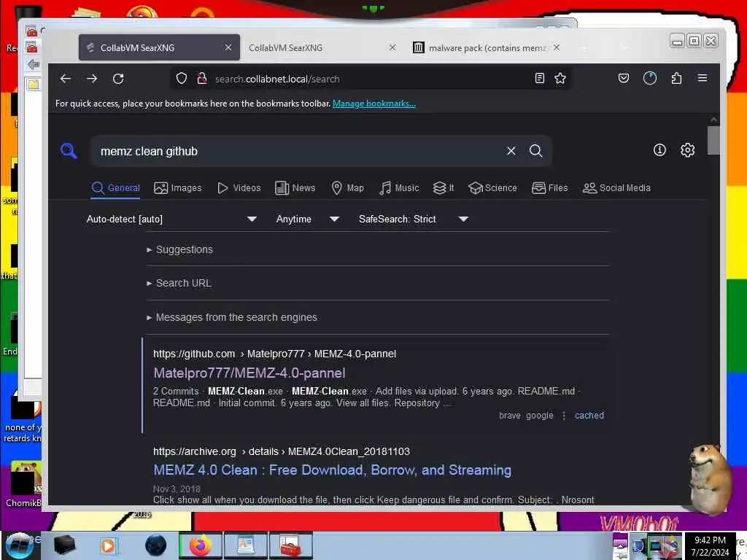Switch to second CollabVM SearXNG tab

[x=314, y=47]
